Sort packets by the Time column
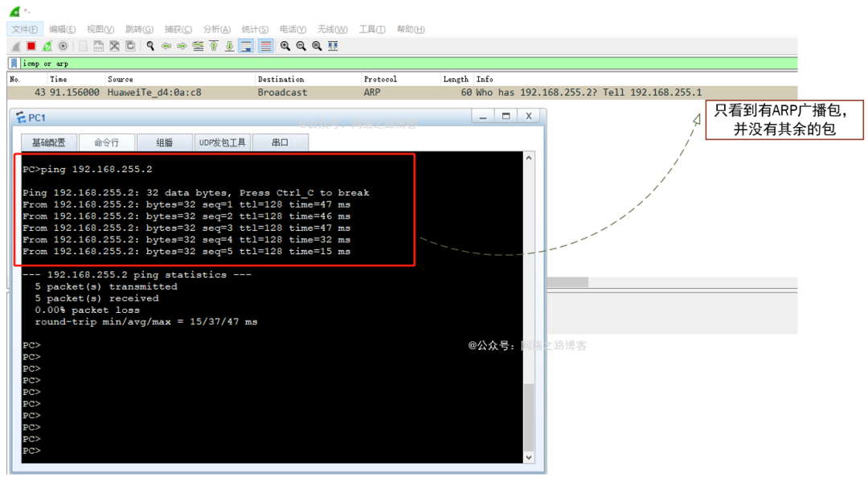The width and height of the screenshot is (868, 477). pyautogui.click(x=76, y=79)
